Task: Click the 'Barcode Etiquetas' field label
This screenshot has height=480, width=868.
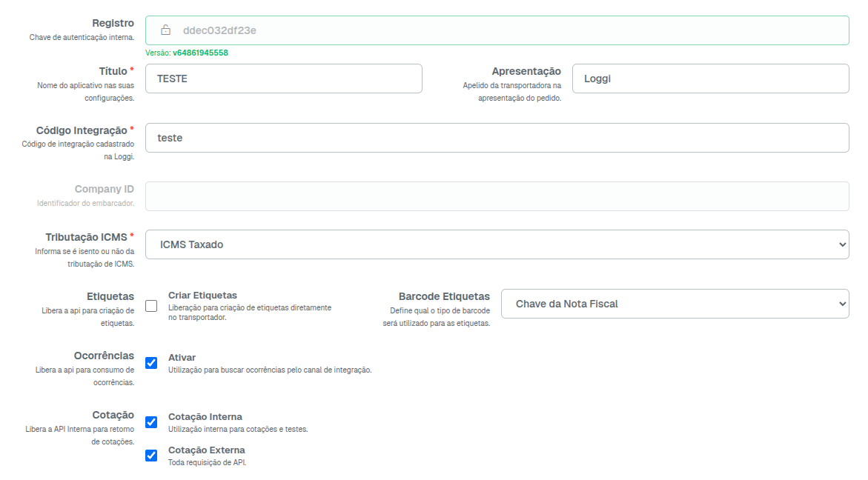Action: pyautogui.click(x=444, y=296)
